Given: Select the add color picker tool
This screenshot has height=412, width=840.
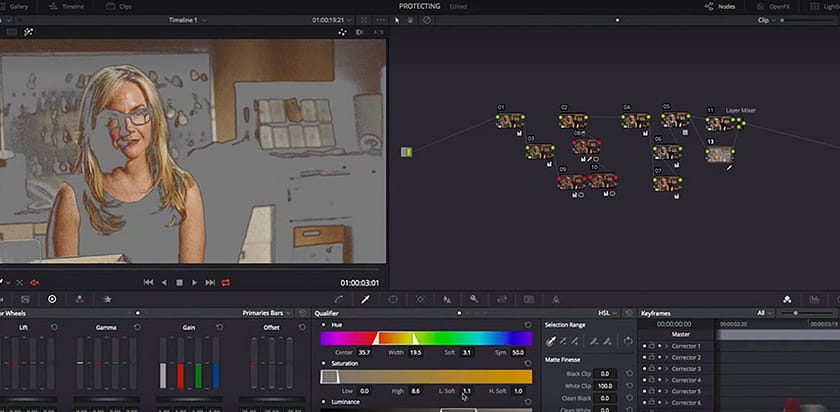Looking at the screenshot, I should pos(575,341).
